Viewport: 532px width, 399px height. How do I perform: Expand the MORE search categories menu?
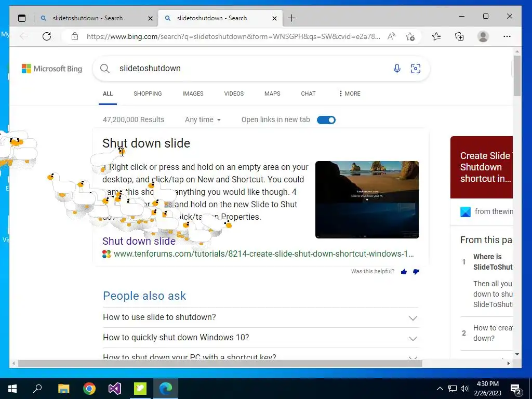pos(350,94)
